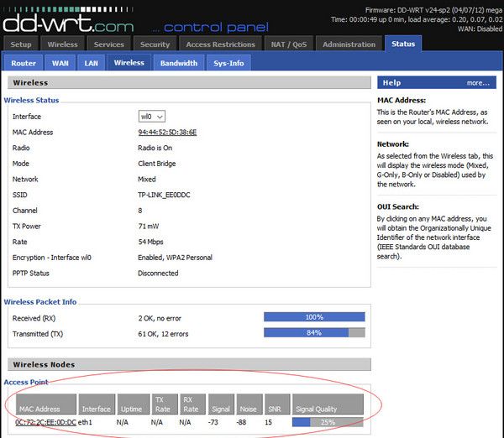Image resolution: width=504 pixels, height=438 pixels.
Task: Click the noise value -88
Action: point(241,422)
